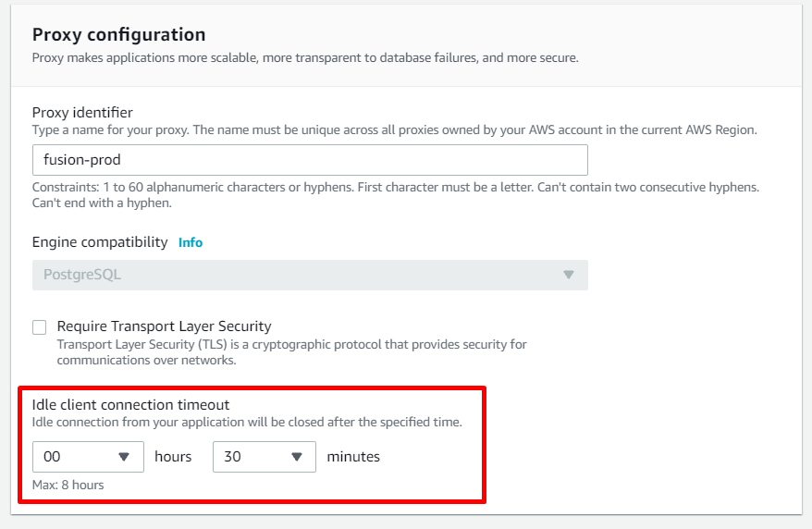
Task: Click the Constraints help text below identifier
Action: (396, 195)
